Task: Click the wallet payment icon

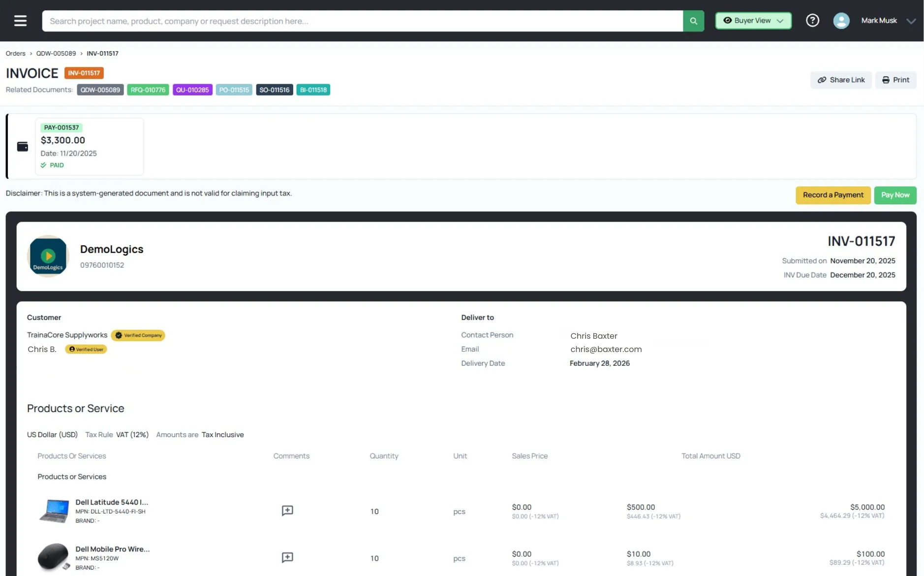Action: click(x=23, y=146)
